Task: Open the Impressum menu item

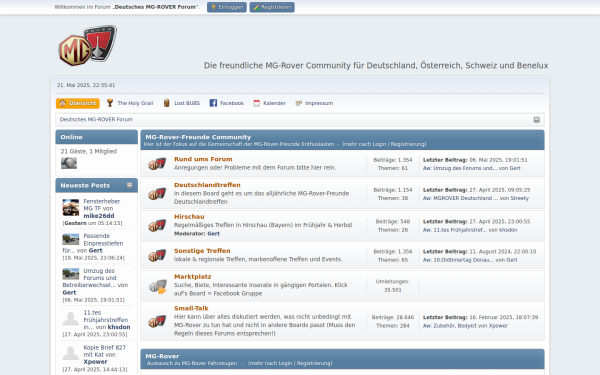Action: tap(319, 103)
